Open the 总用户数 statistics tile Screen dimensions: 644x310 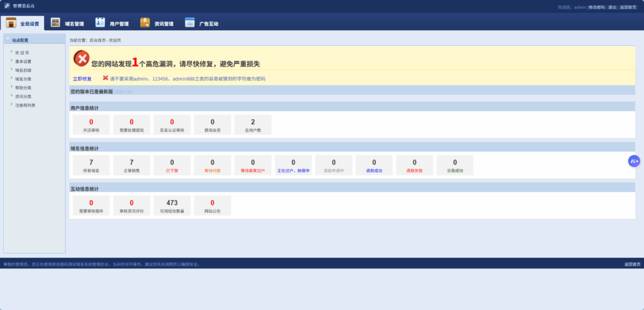[253, 125]
